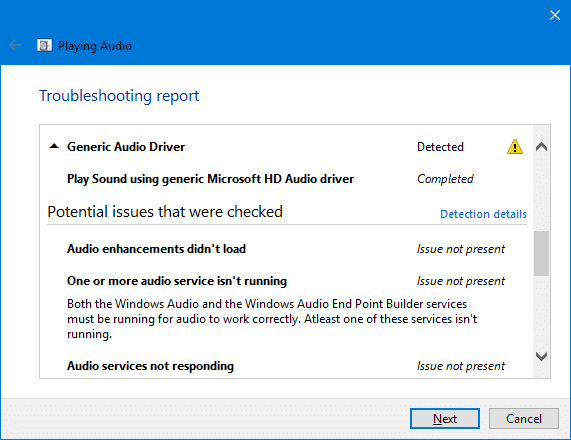
Task: Cancel the troubleshooter
Action: [524, 419]
